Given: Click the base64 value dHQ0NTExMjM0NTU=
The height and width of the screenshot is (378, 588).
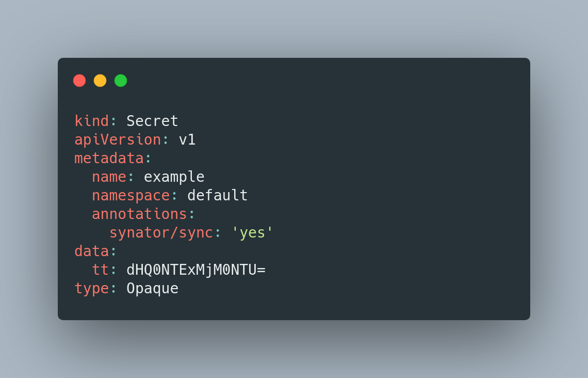Looking at the screenshot, I should (x=196, y=270).
